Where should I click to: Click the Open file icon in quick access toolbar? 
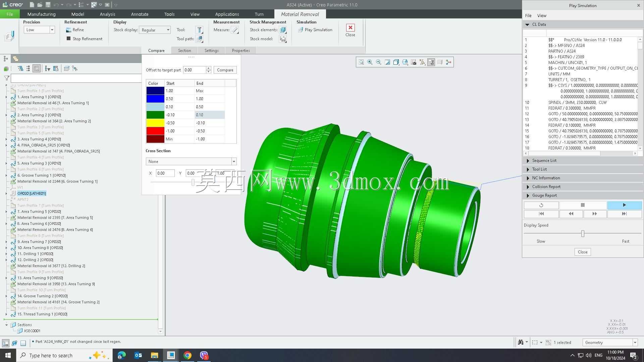[40, 5]
